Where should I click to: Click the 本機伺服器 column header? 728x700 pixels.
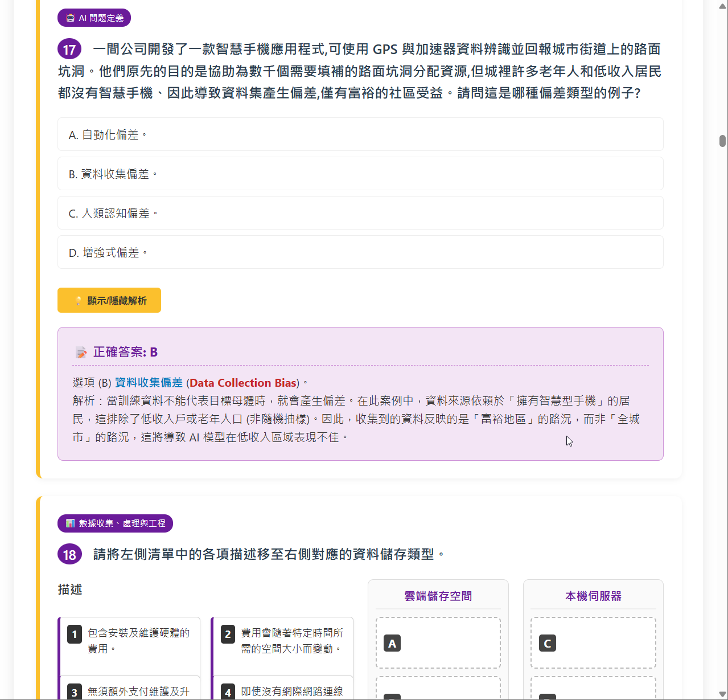593,596
